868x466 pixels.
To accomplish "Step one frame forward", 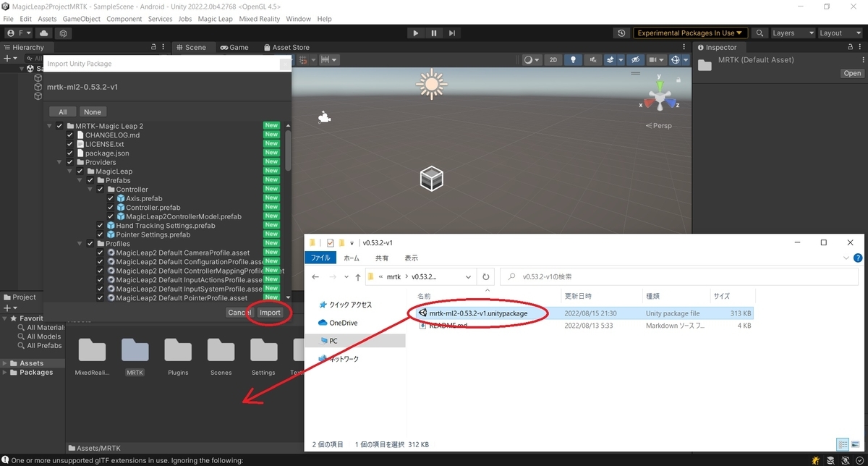I will coord(452,33).
